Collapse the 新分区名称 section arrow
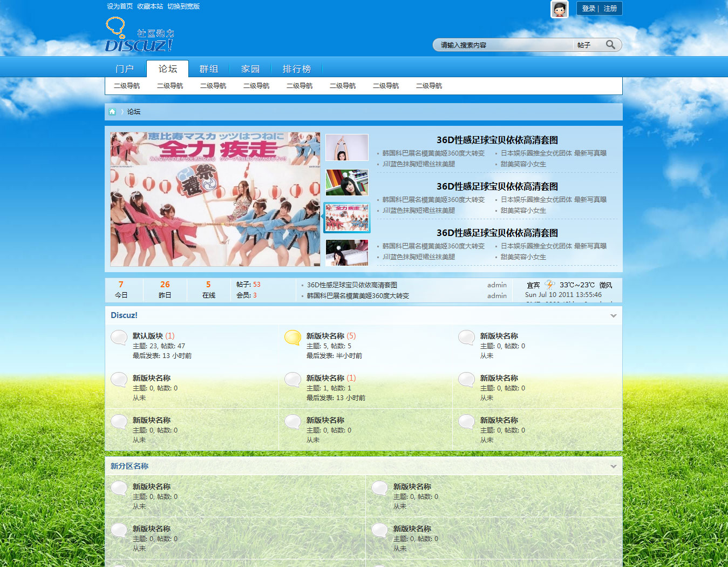 point(613,467)
